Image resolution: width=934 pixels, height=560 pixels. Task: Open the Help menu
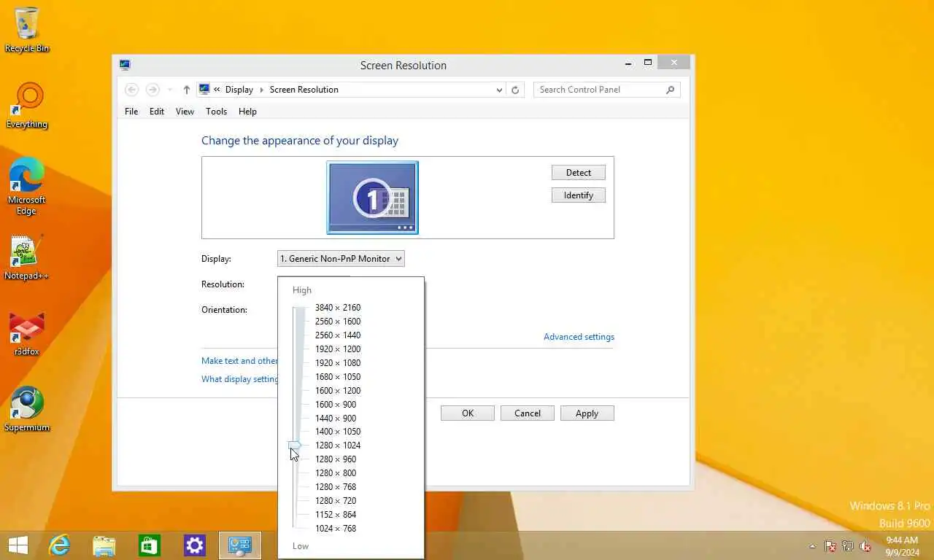click(x=247, y=112)
